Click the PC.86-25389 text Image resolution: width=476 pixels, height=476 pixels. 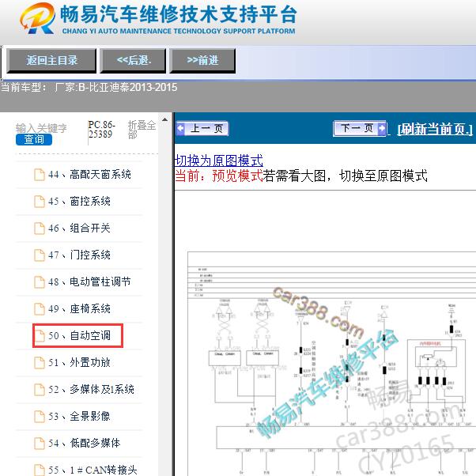pos(101,130)
